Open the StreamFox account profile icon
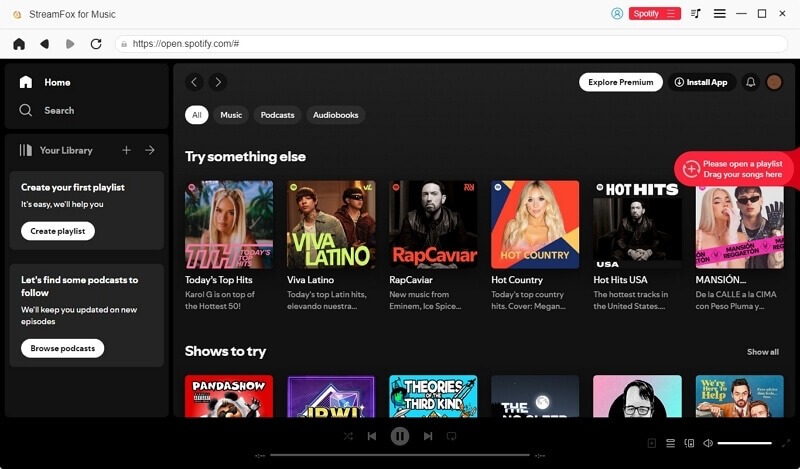Viewport: 800px width, 469px height. 617,14
